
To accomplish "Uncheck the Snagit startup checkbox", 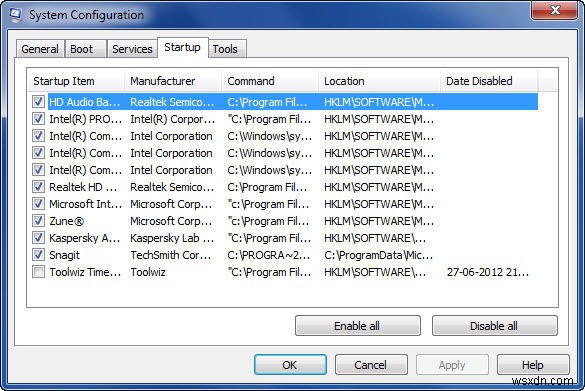I will point(38,254).
